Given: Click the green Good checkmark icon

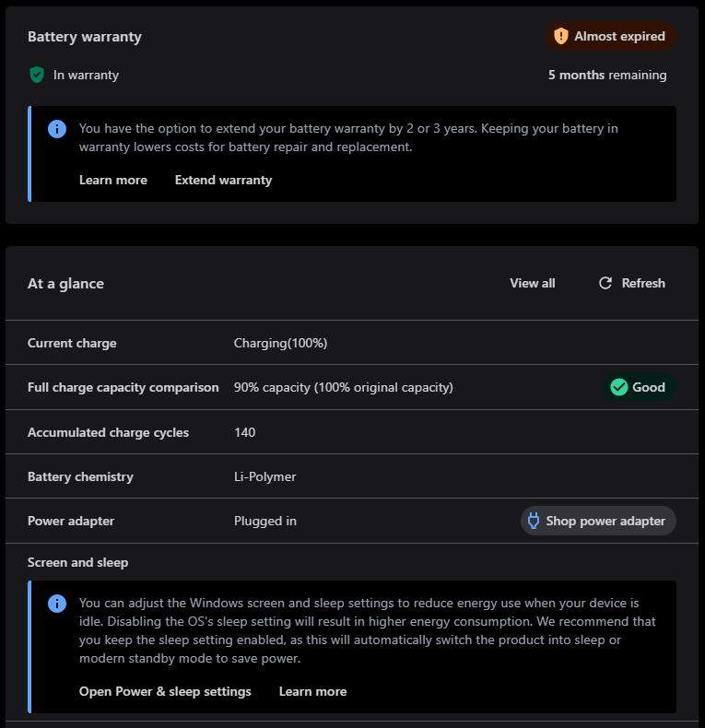Looking at the screenshot, I should 618,387.
